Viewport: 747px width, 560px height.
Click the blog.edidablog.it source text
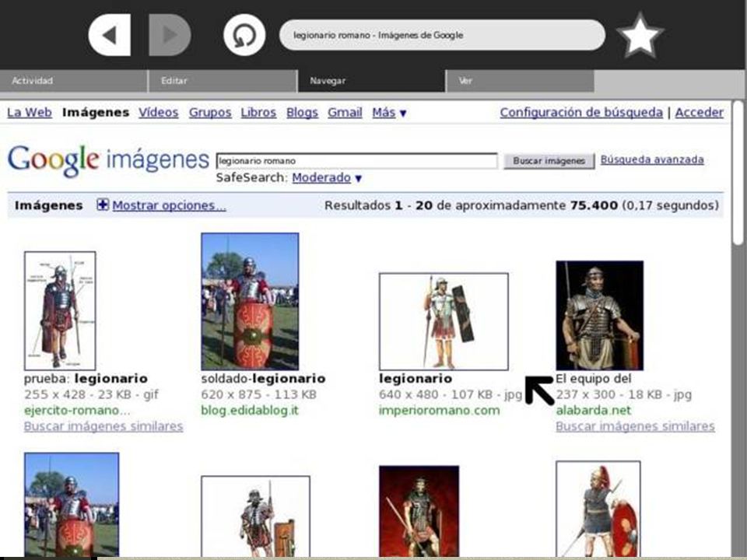coord(250,411)
